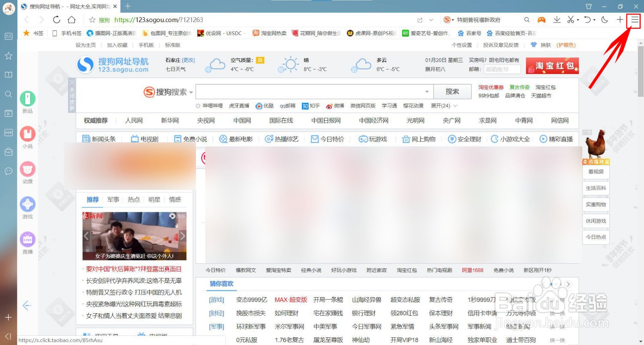Open 个性设置 link
The height and width of the screenshot is (345, 644).
tap(462, 45)
